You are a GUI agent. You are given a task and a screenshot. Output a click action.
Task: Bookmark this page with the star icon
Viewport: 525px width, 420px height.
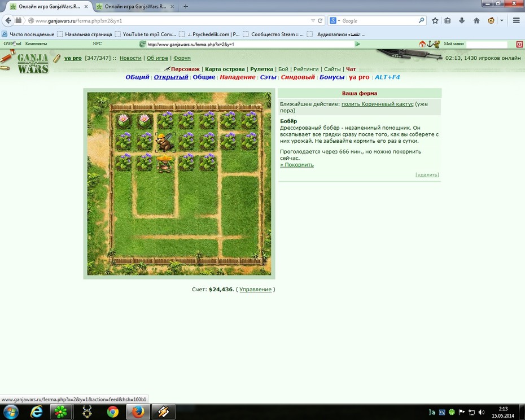[x=435, y=21]
